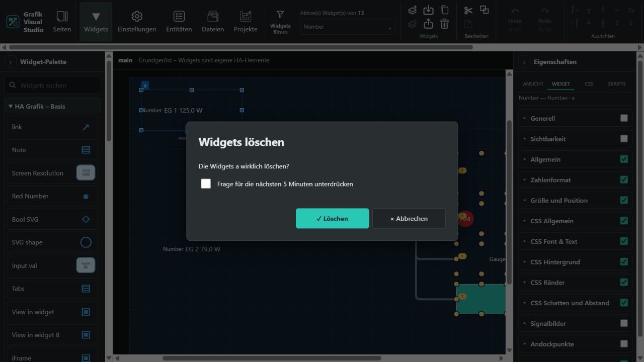Open the Entitäten list
This screenshot has height=362, width=644.
(x=179, y=22)
